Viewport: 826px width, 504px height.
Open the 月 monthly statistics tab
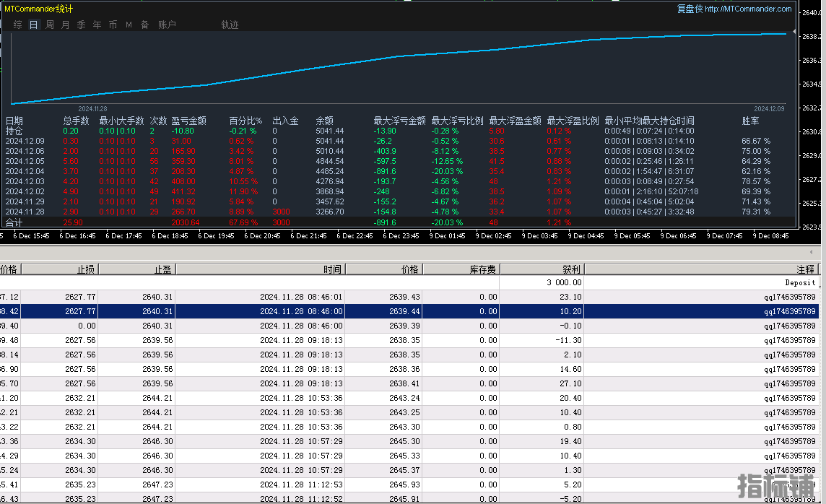pos(65,25)
